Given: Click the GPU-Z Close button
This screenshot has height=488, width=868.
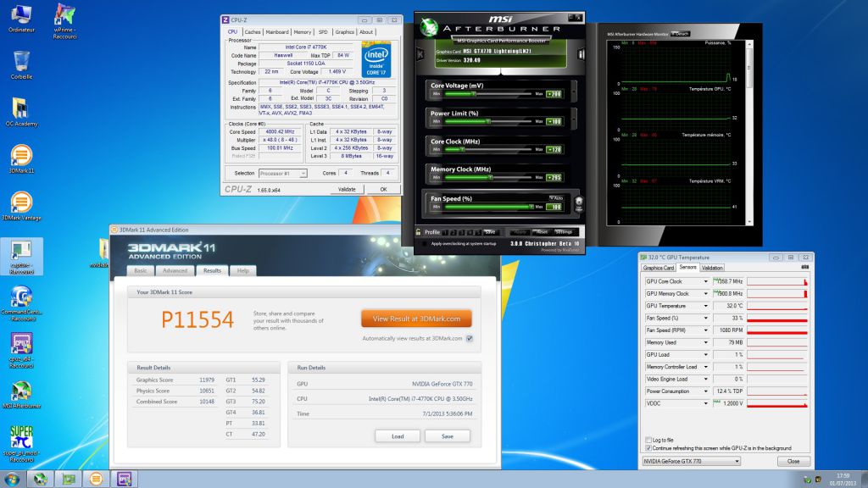Looking at the screenshot, I should [x=793, y=461].
